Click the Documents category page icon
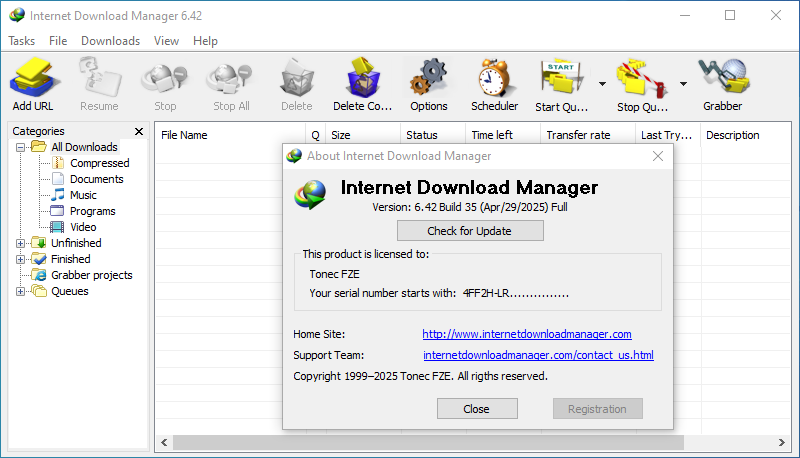Viewport: 800px width, 458px height. (58, 179)
